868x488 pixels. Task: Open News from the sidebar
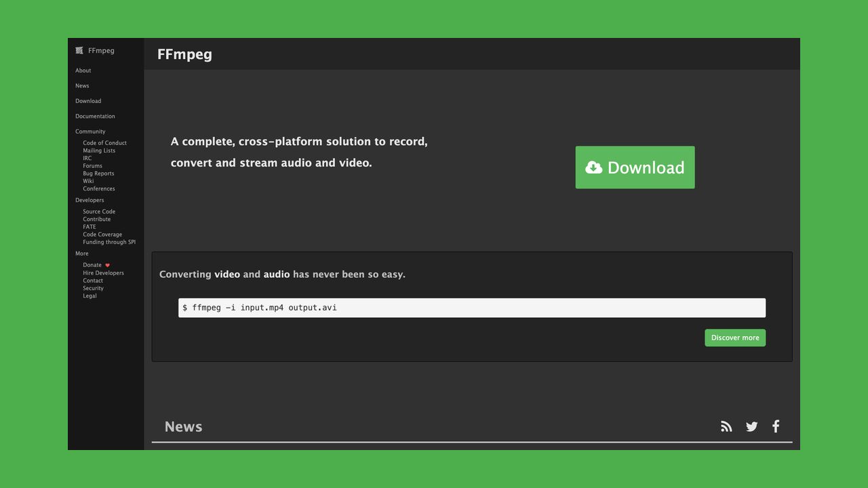82,85
